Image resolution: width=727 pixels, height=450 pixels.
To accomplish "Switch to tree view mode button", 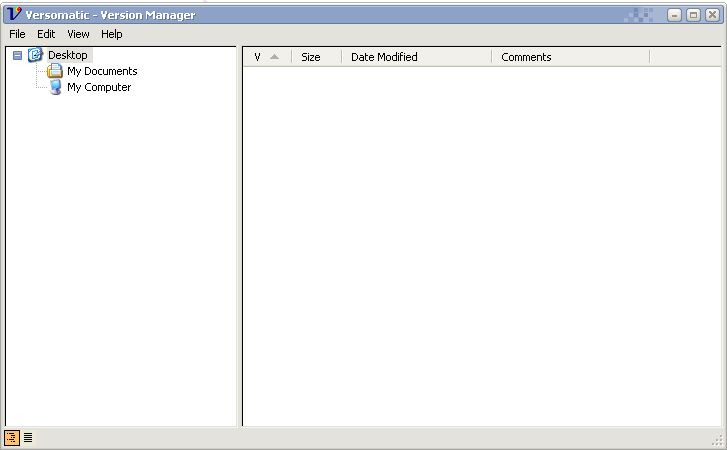I will coord(12,437).
